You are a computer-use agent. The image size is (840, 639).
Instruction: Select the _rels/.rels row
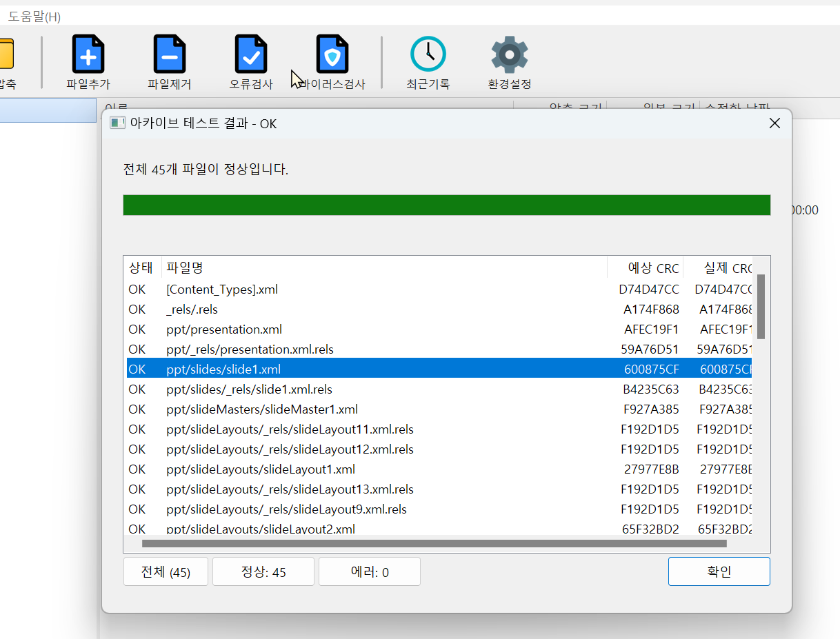(439, 310)
